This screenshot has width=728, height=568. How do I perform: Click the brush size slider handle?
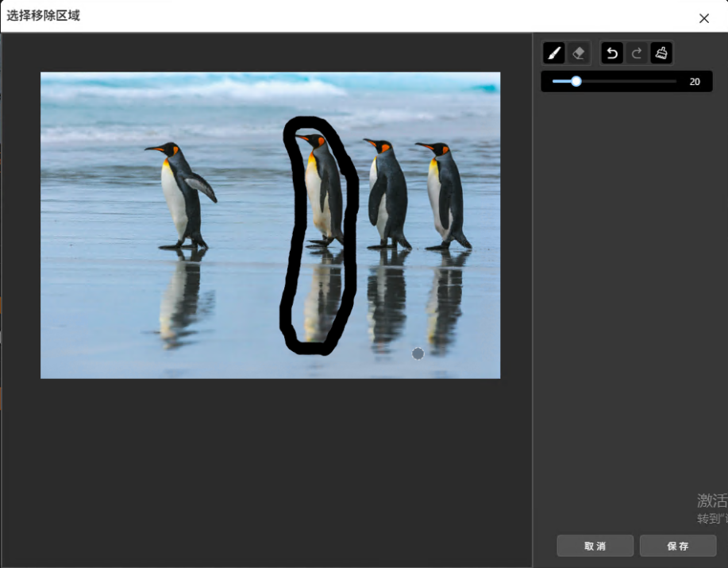[x=576, y=81]
